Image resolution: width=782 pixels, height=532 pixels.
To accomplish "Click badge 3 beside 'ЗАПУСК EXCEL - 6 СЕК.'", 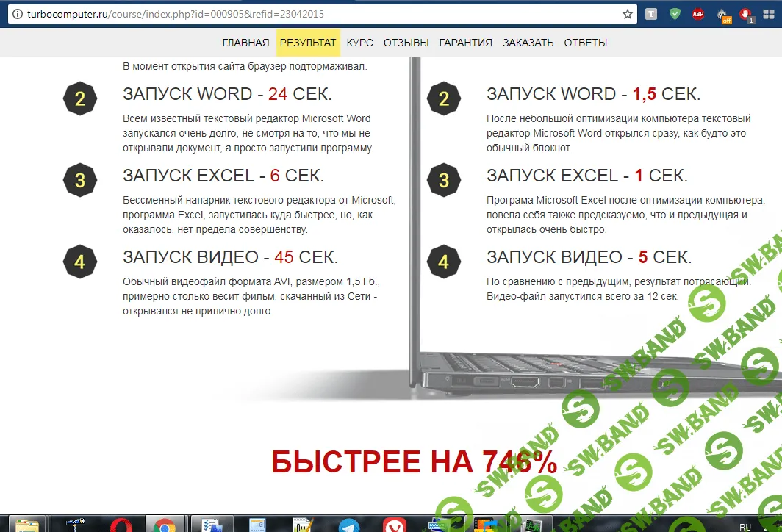I will click(x=80, y=180).
